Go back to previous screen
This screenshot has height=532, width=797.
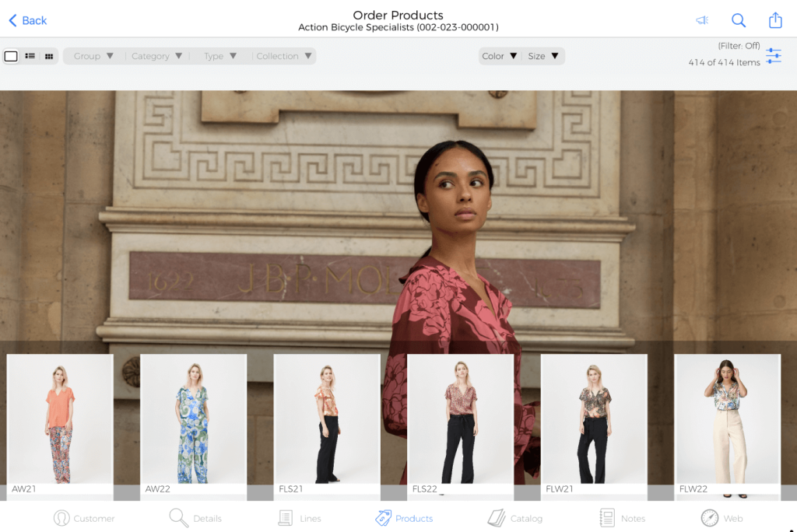click(x=26, y=19)
